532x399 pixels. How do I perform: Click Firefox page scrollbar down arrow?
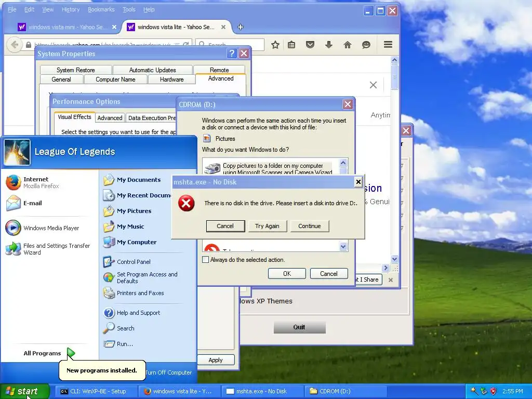pos(394,259)
